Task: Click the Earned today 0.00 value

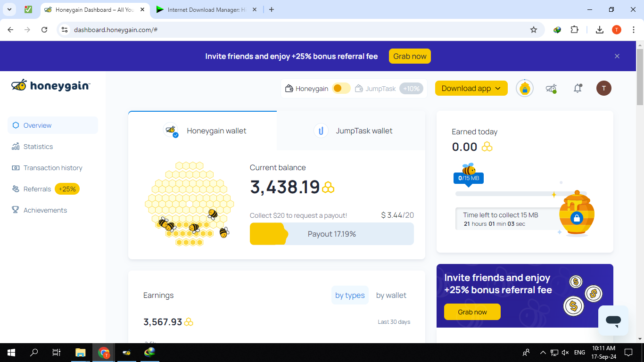Action: click(464, 147)
